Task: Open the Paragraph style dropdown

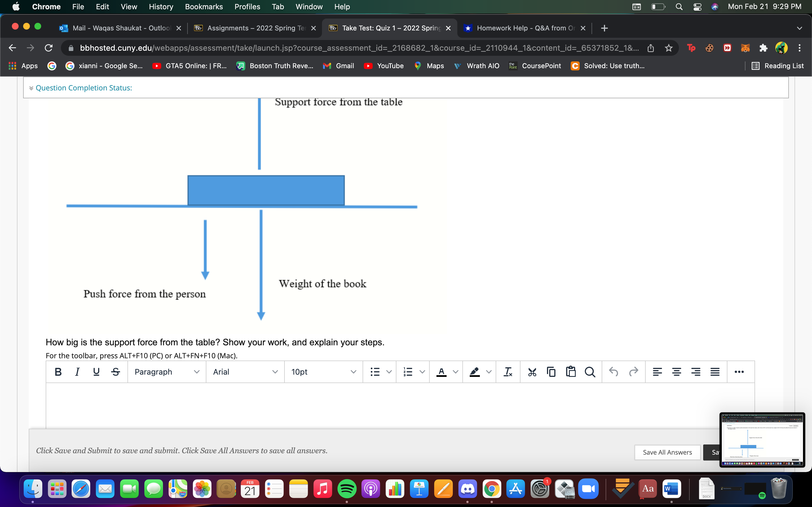Action: click(x=167, y=372)
